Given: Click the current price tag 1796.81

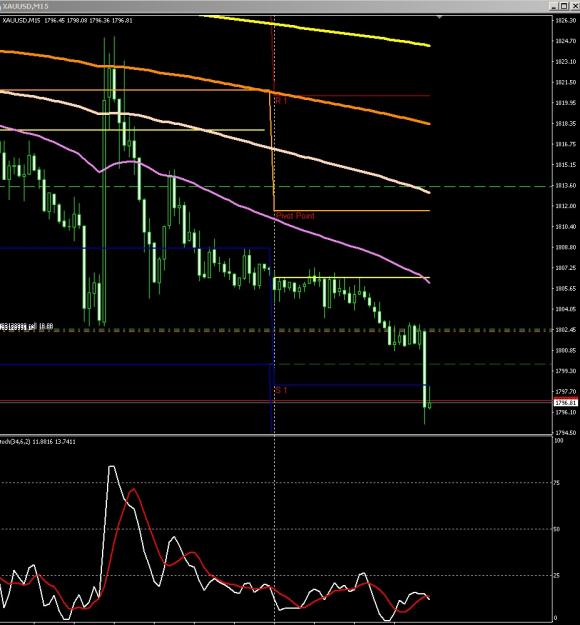Looking at the screenshot, I should click(566, 403).
